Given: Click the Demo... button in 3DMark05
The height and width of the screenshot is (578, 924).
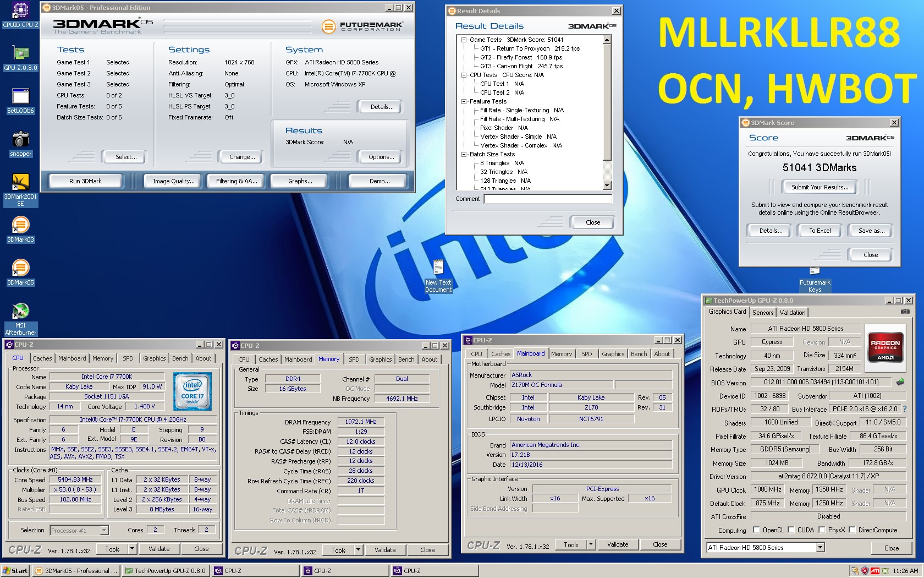Looking at the screenshot, I should pyautogui.click(x=380, y=181).
